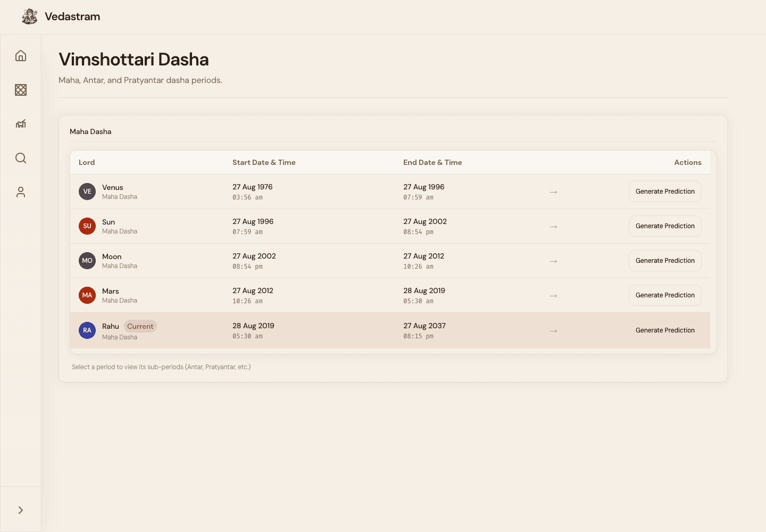
Task: Click the search magnifier sidebar icon
Action: (21, 158)
